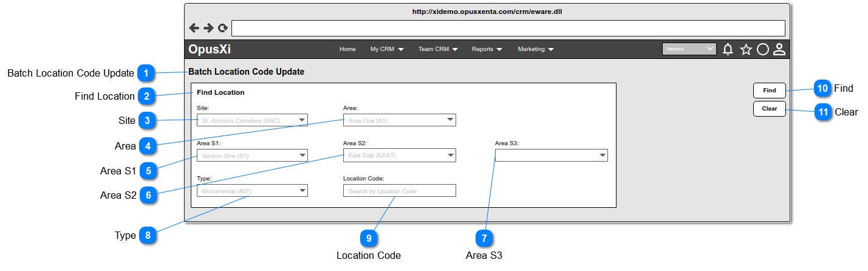Open notifications bell icon
This screenshot has height=271, width=868.
(x=728, y=50)
